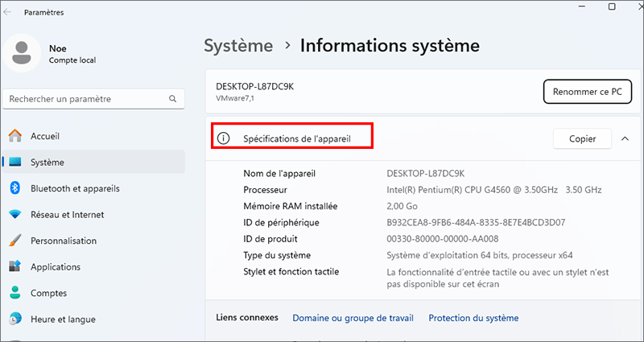Click the Heure et langue clock icon
This screenshot has height=342, width=644.
click(15, 319)
